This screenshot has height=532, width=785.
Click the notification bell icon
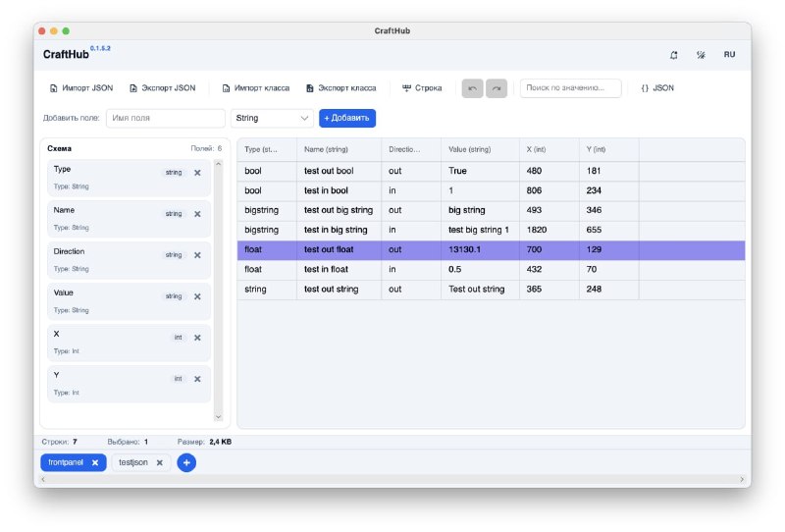point(674,55)
